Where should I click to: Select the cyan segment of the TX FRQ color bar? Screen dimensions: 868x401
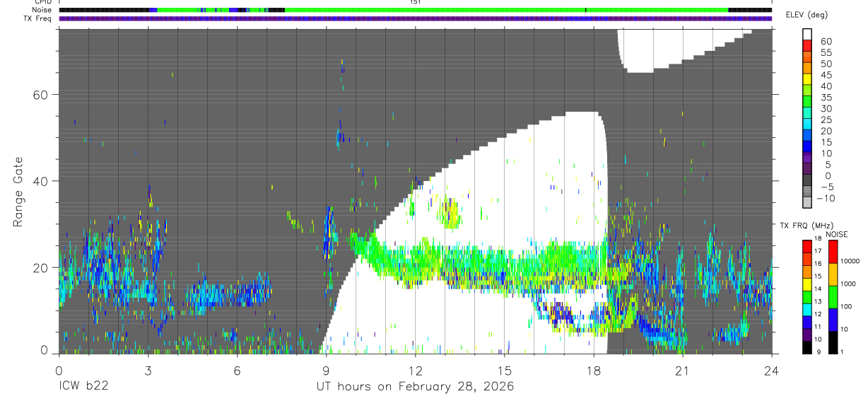click(x=807, y=310)
